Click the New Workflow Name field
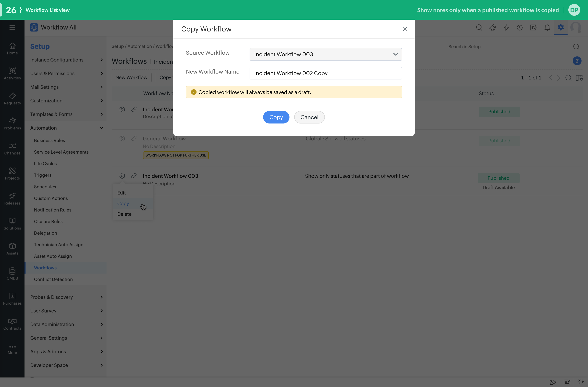Image resolution: width=588 pixels, height=387 pixels. tap(325, 73)
